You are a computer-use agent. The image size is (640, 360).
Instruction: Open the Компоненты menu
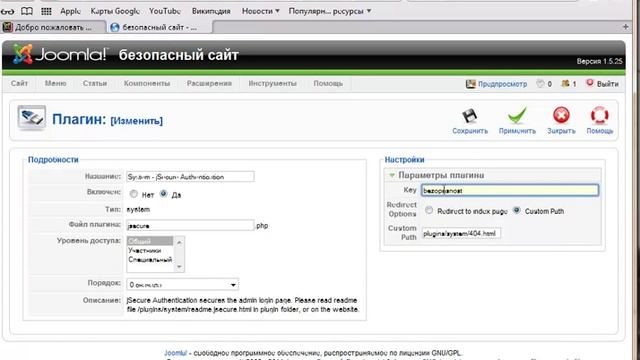pyautogui.click(x=147, y=83)
